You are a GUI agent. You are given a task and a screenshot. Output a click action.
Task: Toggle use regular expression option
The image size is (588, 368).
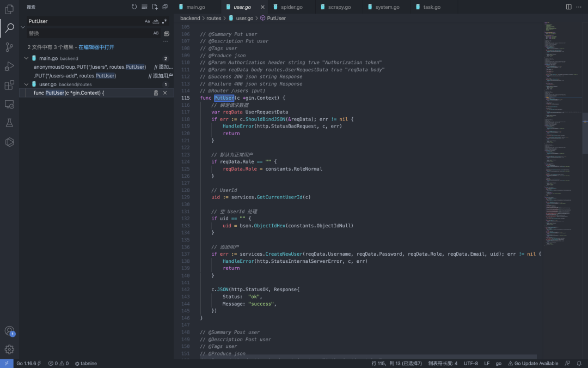[x=164, y=21]
